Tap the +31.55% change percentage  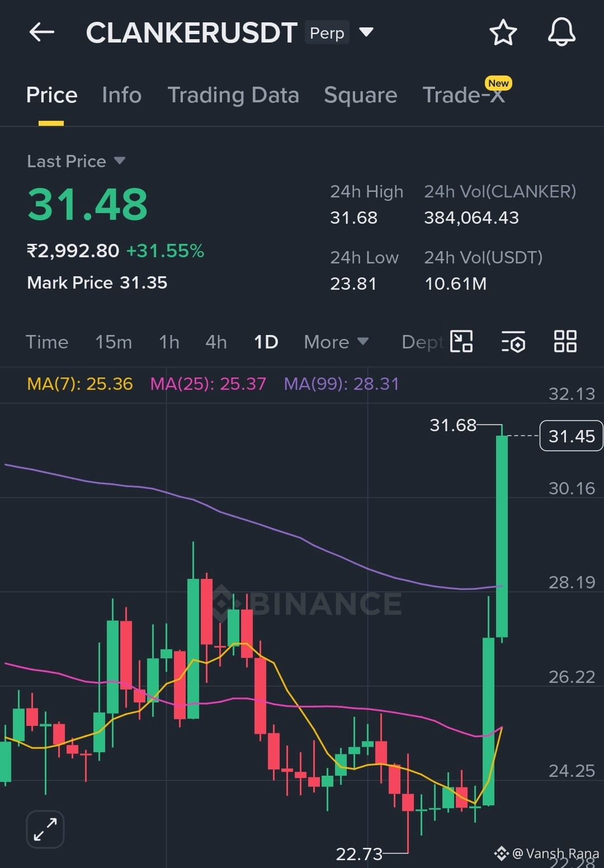point(166,251)
